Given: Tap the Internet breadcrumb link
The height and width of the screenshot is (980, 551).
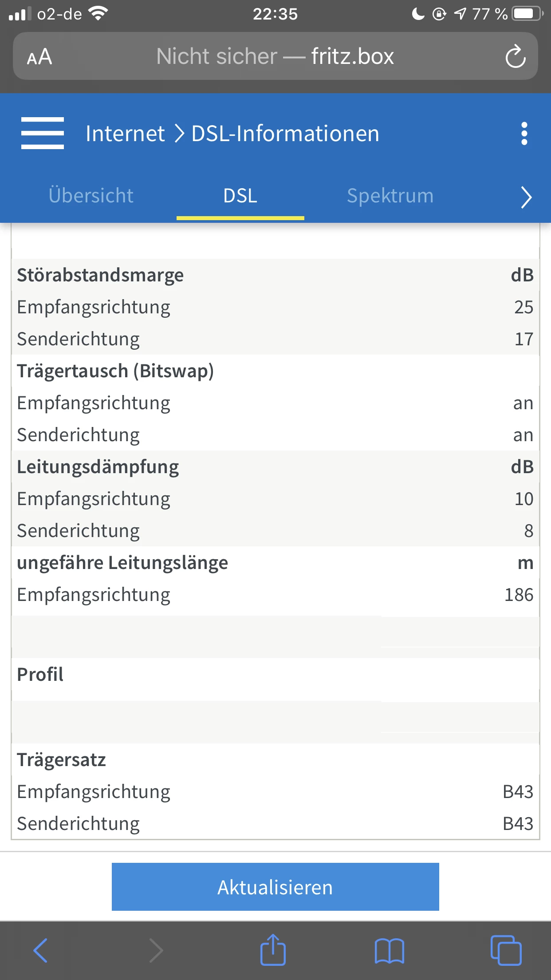Looking at the screenshot, I should 125,134.
